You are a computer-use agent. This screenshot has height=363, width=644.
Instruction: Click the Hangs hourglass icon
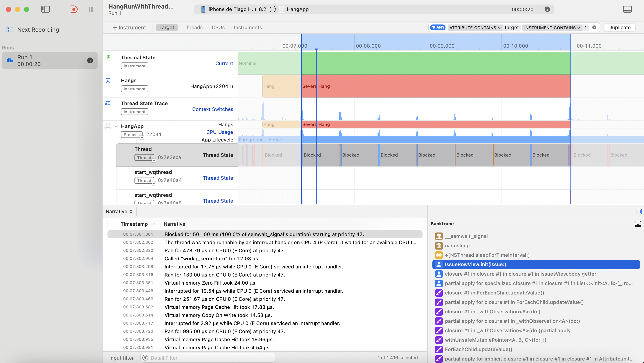tap(108, 80)
